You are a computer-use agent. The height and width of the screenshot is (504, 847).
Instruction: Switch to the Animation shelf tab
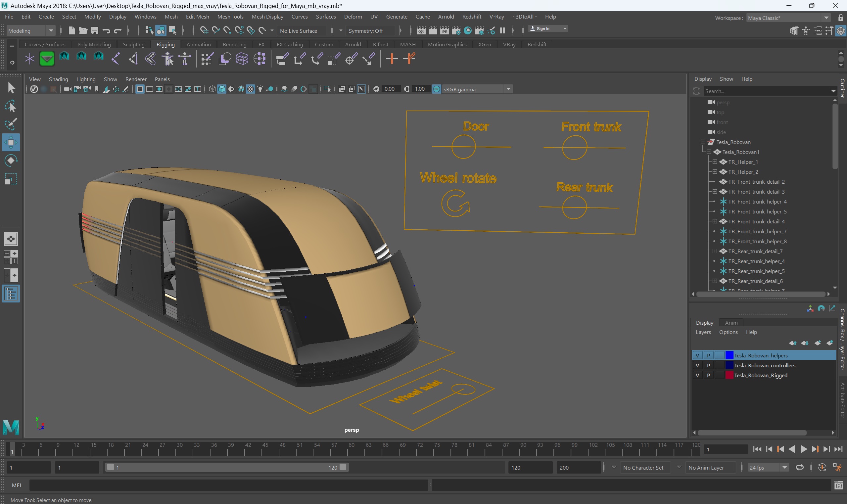click(x=198, y=44)
